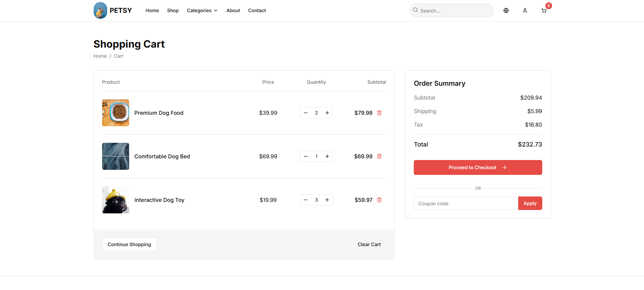Open the shopping cart icon in header

click(544, 11)
